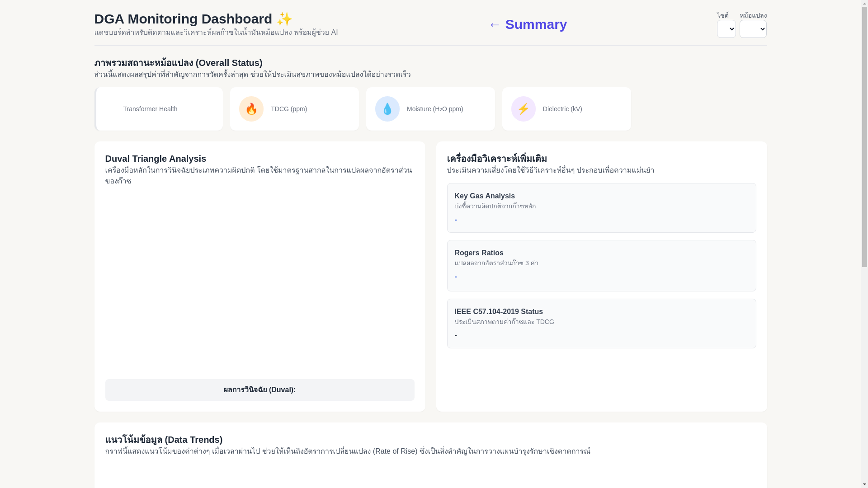
Task: Open the Rogers Ratios panel
Action: [x=601, y=266]
